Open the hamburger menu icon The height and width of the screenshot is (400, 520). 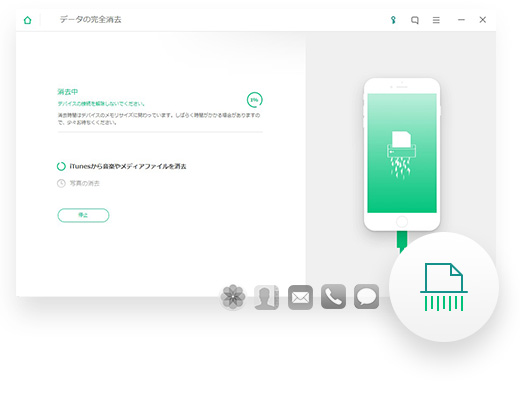coord(436,20)
